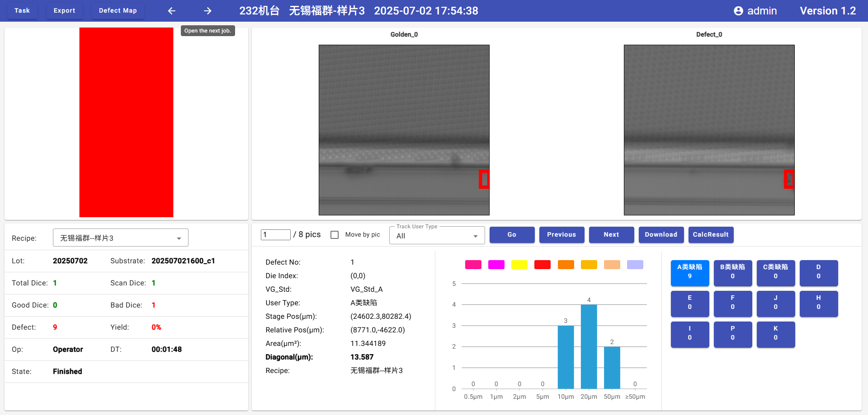Enable the Move by pic checkbox
868x415 pixels.
pos(335,235)
